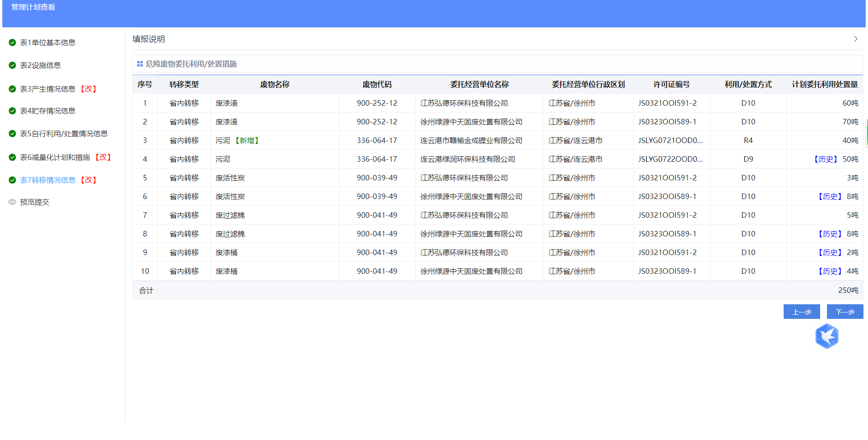Screen dimensions: 868x440
Task: Click green check icon beside 表3产生情况信息
Action: coord(12,89)
